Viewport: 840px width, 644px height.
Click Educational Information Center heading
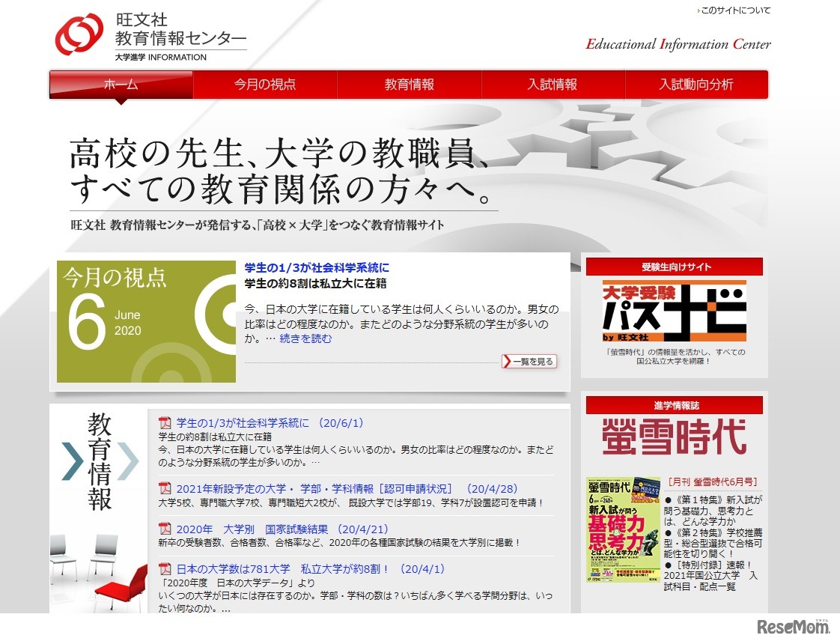pyautogui.click(x=678, y=44)
